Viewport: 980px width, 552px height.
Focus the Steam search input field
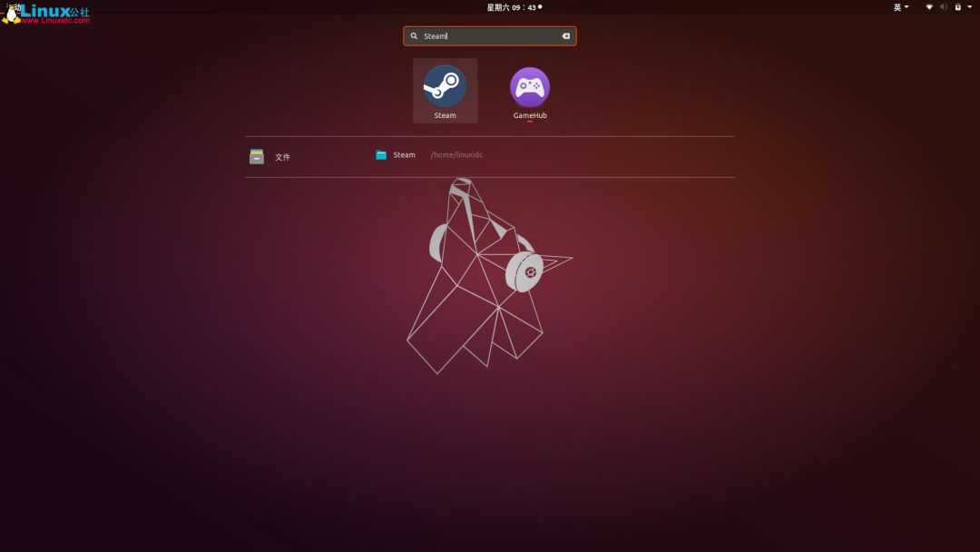tap(490, 36)
